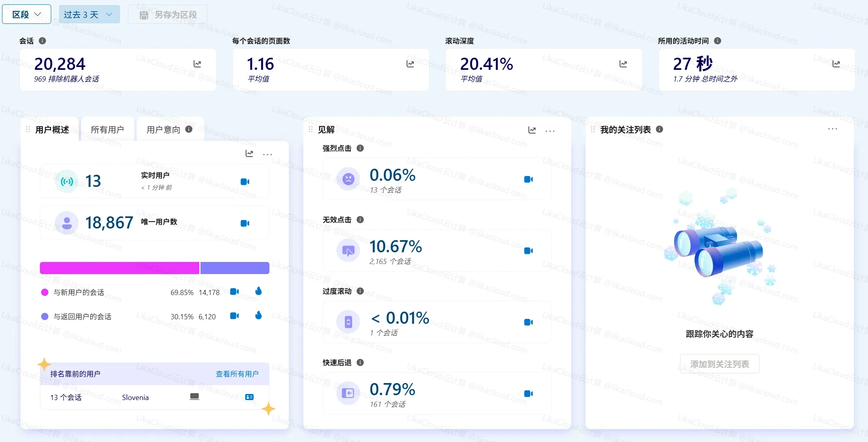The width and height of the screenshot is (868, 442).
Task: Click the desktop device icon in top user row
Action: [x=194, y=397]
